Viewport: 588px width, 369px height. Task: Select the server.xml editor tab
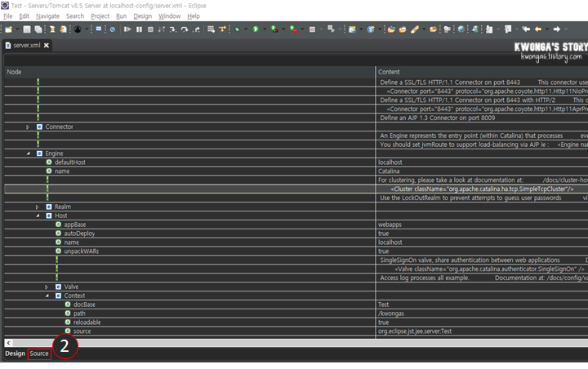point(27,46)
